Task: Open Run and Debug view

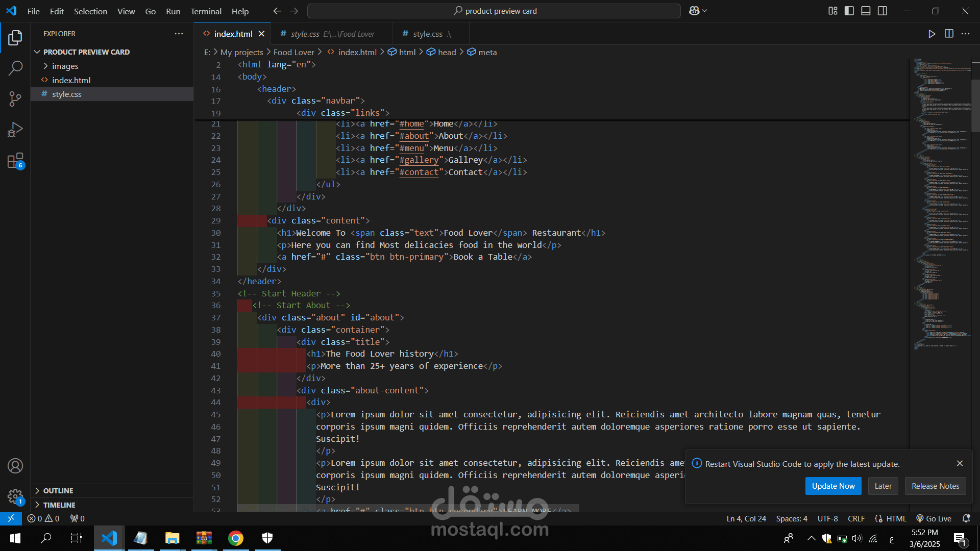Action: pos(15,130)
